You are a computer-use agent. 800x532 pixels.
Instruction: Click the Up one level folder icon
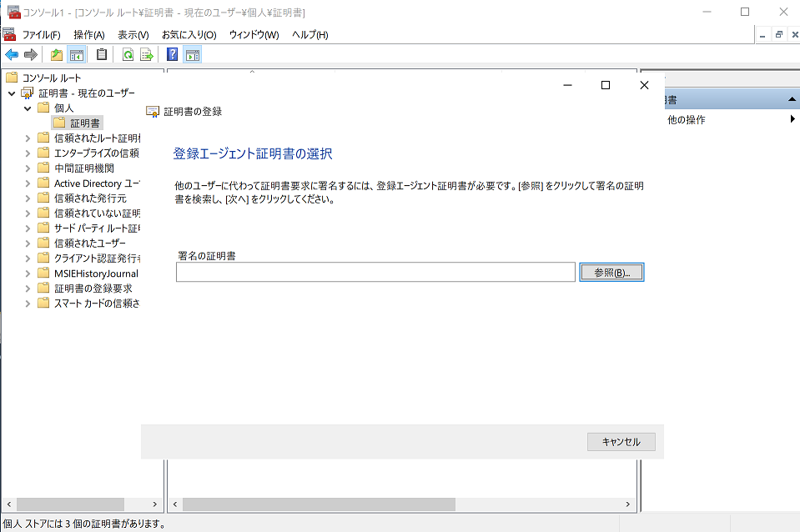[x=57, y=55]
